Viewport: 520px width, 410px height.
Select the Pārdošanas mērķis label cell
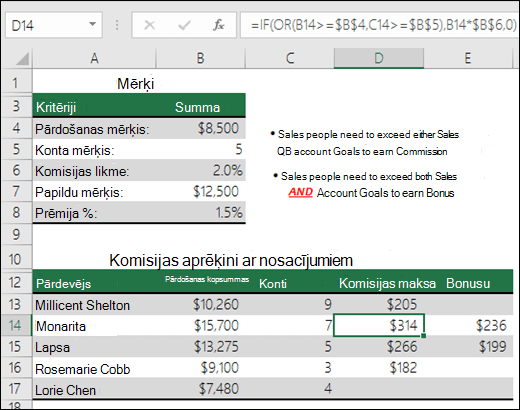tap(94, 129)
